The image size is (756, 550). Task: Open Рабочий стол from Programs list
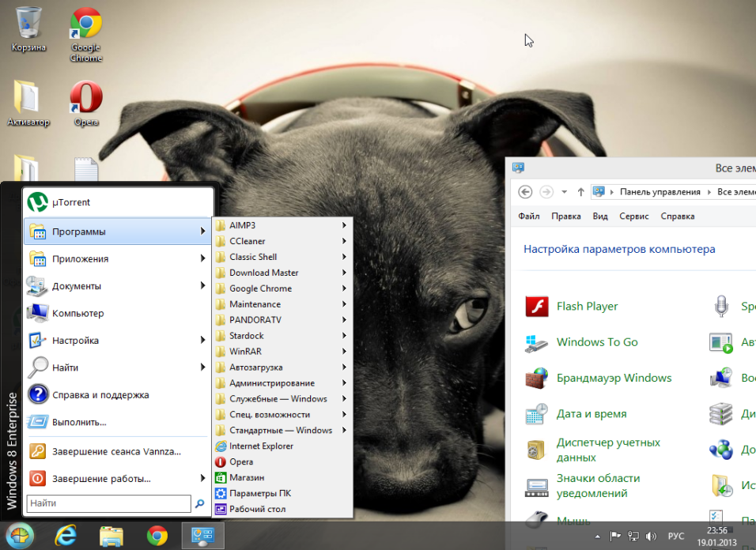pos(282,509)
